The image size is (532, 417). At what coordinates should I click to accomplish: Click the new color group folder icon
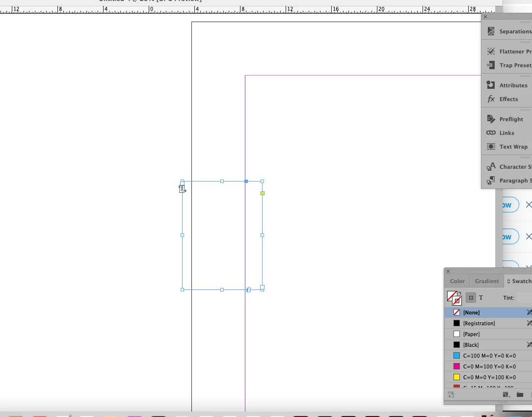[x=520, y=394]
